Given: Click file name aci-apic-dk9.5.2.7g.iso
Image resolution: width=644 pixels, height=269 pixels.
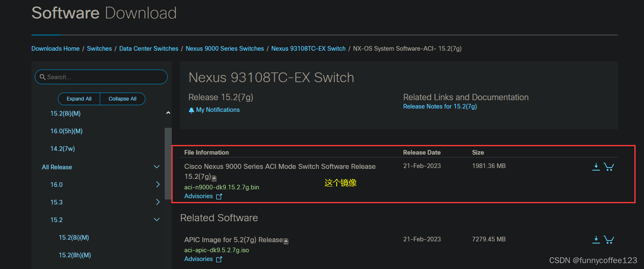Looking at the screenshot, I should tap(217, 250).
